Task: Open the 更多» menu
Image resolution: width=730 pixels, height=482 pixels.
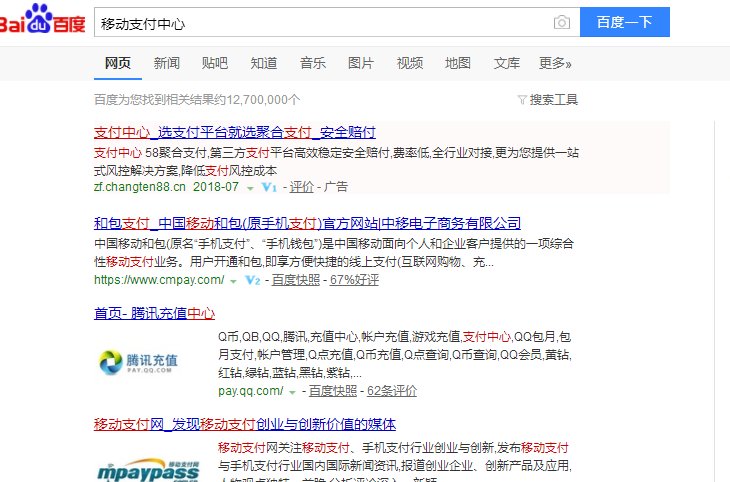Action: pos(555,63)
